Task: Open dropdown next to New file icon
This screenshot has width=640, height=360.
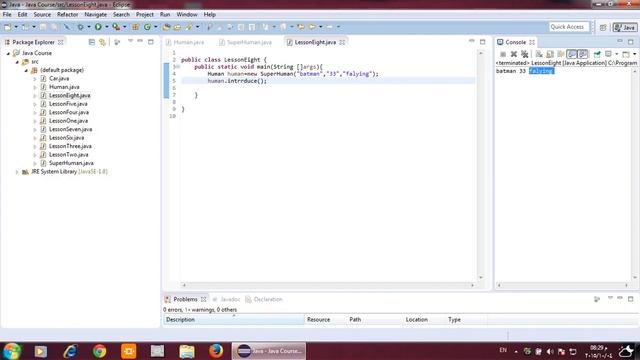Action: point(16,27)
